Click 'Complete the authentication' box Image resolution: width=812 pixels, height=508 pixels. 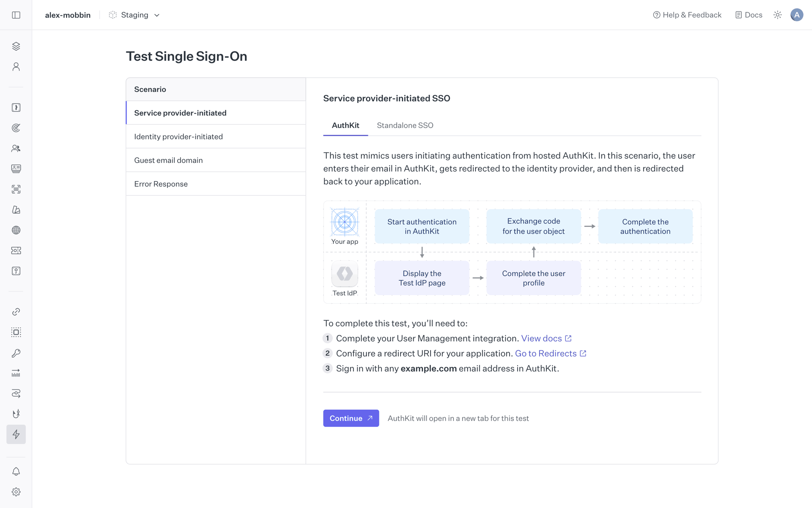pos(645,226)
